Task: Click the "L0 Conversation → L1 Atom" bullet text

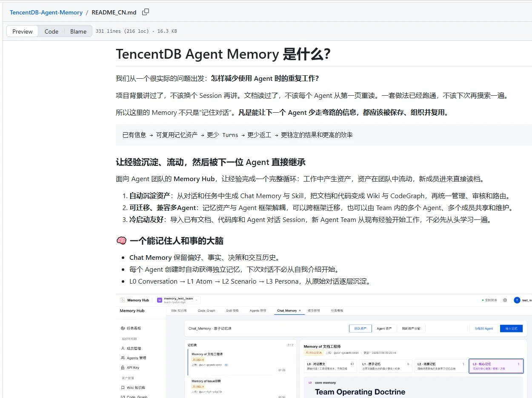Action: (250, 281)
